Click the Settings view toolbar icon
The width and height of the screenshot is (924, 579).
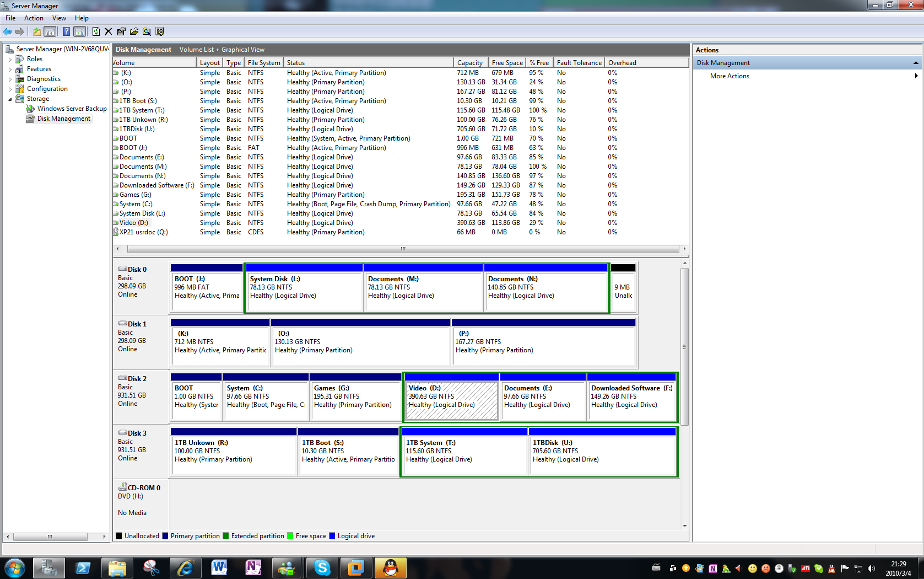[x=160, y=31]
